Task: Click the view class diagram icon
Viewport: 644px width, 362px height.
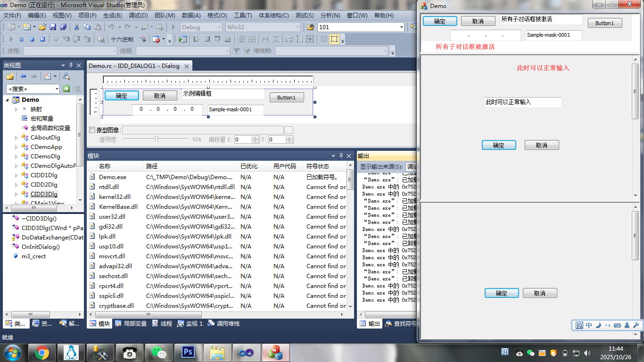Action: pos(66,76)
